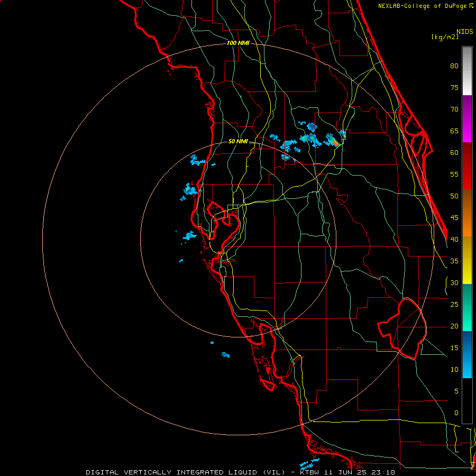
Task: Click the scale value 5
Action: click(x=456, y=391)
